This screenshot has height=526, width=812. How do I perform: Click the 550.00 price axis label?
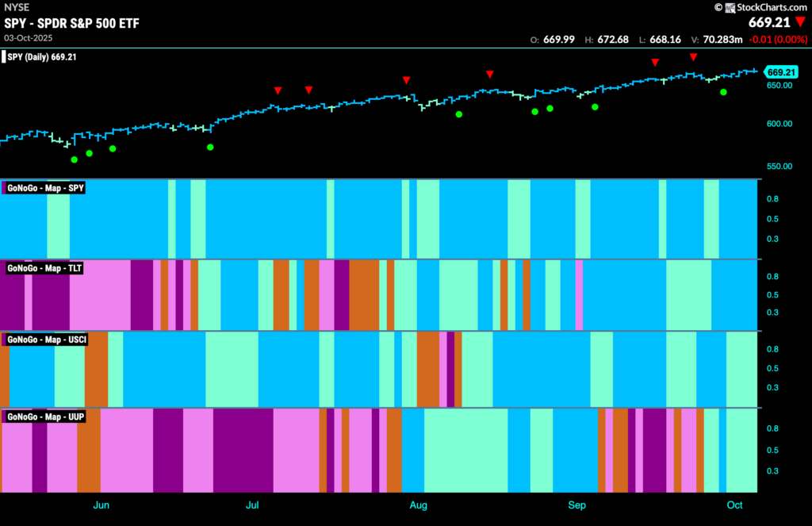(779, 167)
